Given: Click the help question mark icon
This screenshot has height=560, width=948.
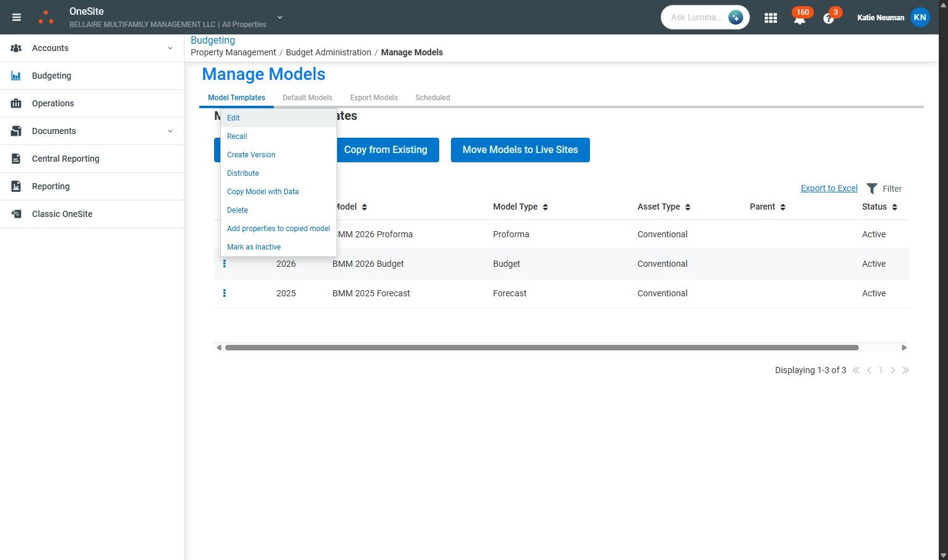Looking at the screenshot, I should point(828,18).
